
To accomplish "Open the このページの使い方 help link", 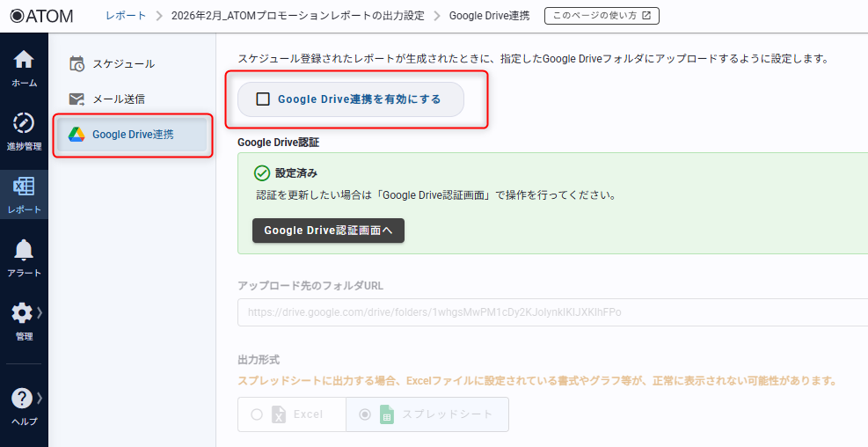I will [x=602, y=16].
